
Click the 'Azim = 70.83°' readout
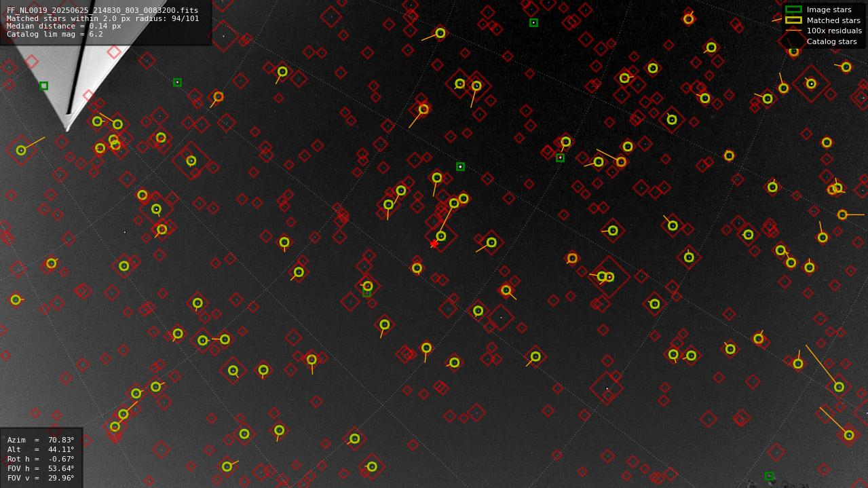click(x=41, y=440)
